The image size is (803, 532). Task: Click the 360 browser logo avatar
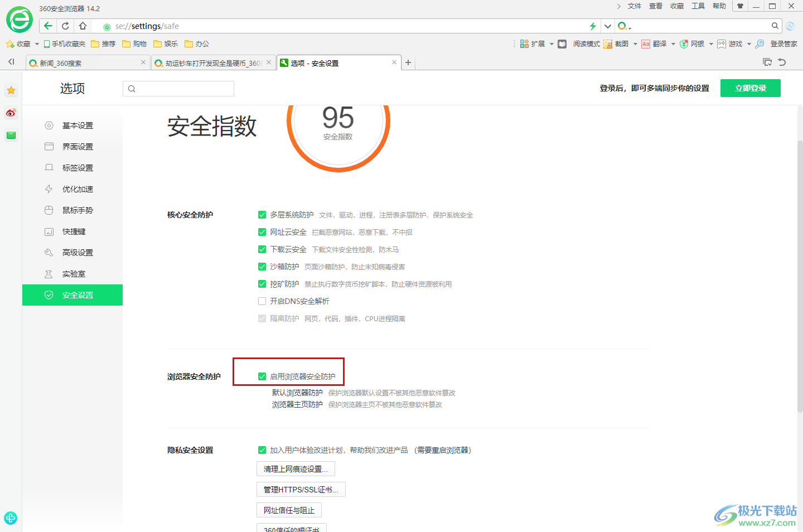(19, 20)
